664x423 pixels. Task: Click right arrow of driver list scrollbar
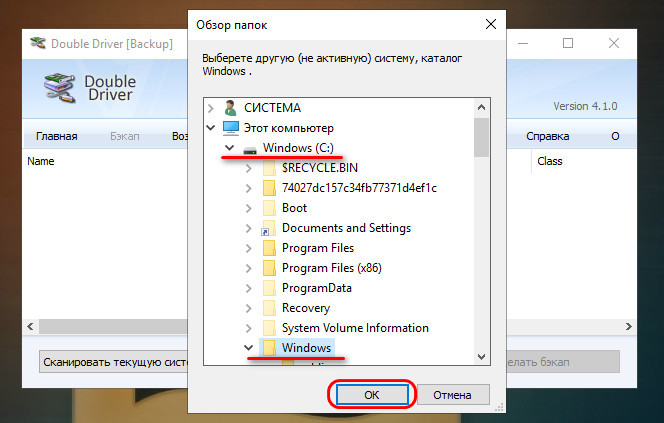628,326
